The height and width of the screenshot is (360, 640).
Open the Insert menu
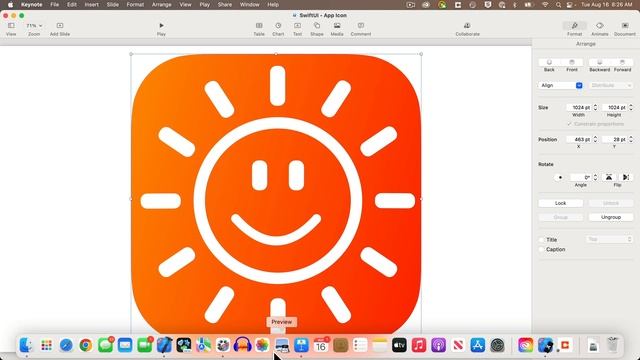91,4
